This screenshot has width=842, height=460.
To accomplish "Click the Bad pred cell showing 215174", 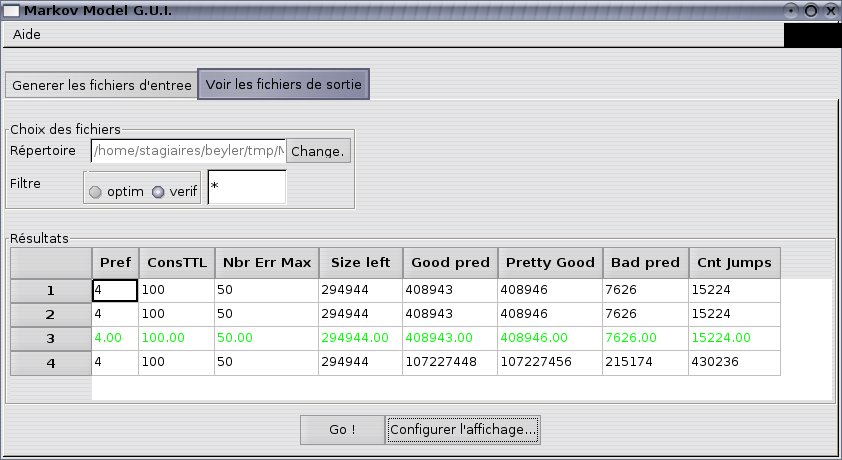I will (644, 363).
